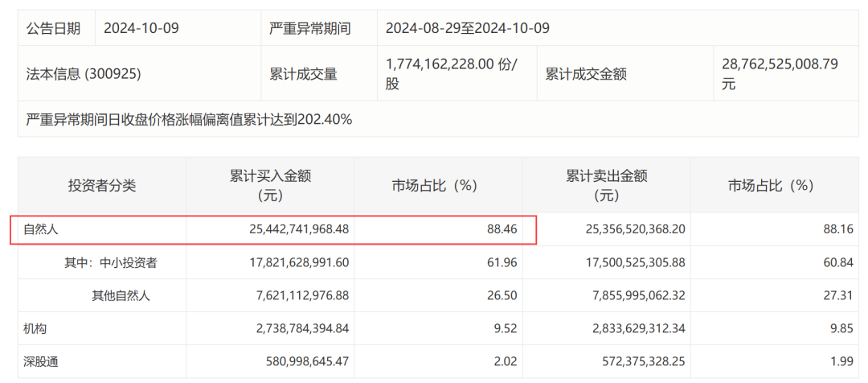This screenshot has width=868, height=383.
Task: Click the 累计成交金额 label
Action: [586, 74]
